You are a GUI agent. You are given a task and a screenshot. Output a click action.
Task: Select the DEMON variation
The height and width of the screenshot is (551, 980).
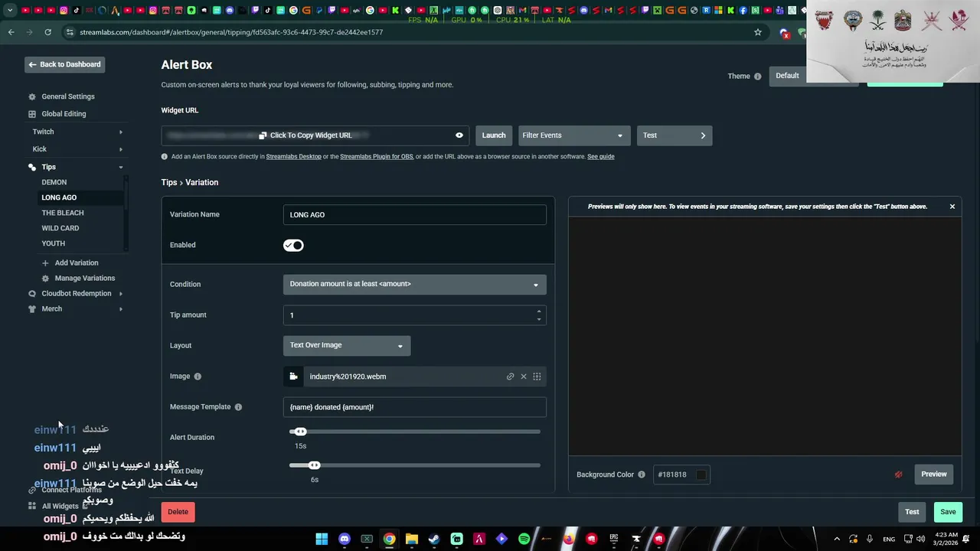click(54, 182)
